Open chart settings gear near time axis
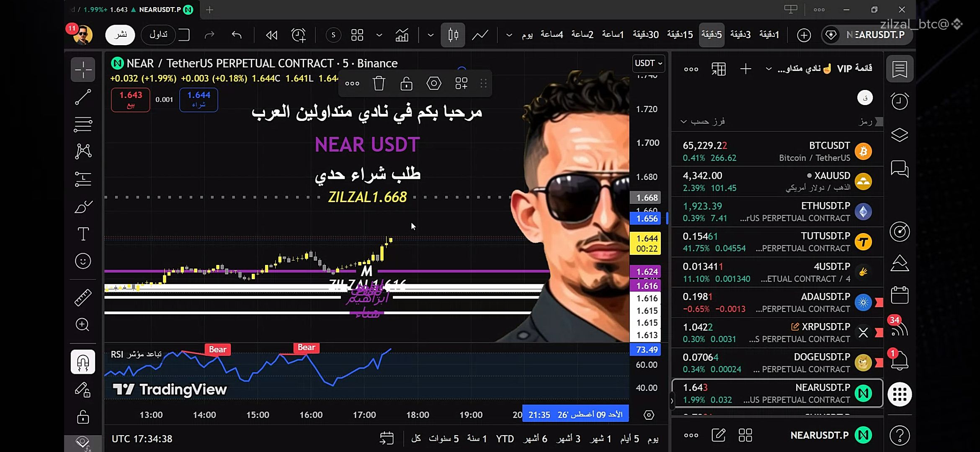980x452 pixels. [649, 415]
